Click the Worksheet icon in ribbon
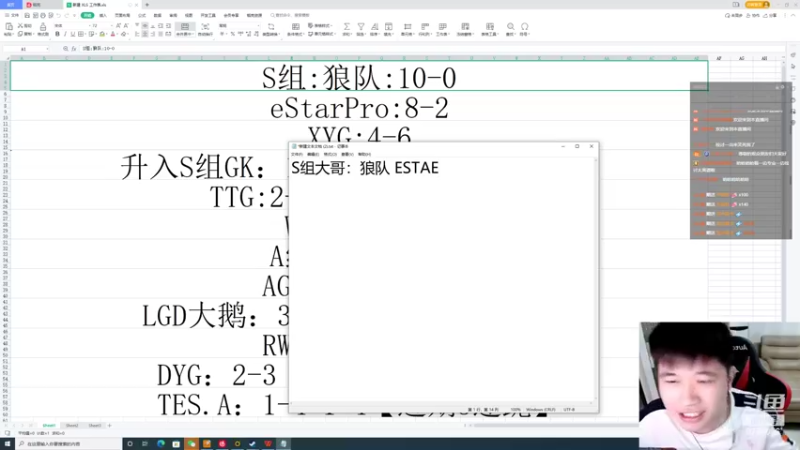Image resolution: width=800 pixels, height=450 pixels. click(442, 27)
